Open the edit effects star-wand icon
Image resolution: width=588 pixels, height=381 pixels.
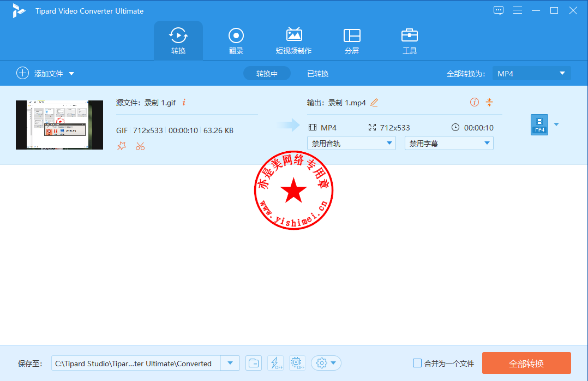point(122,146)
